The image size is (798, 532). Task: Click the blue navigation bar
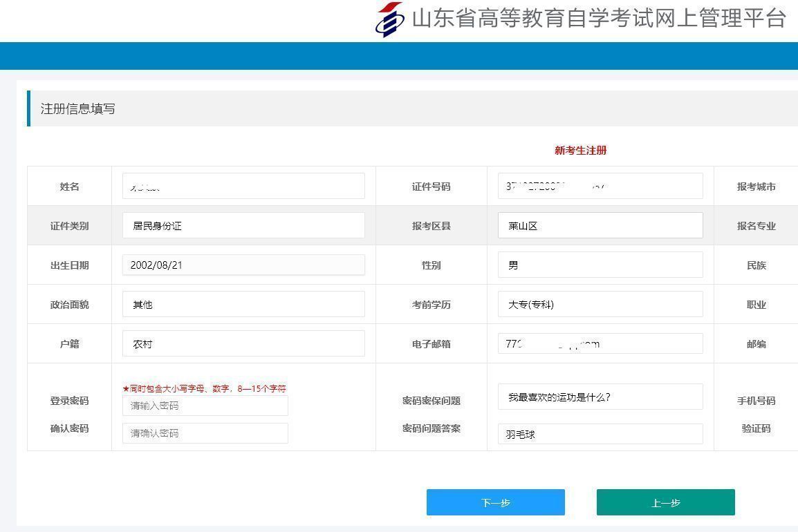399,56
